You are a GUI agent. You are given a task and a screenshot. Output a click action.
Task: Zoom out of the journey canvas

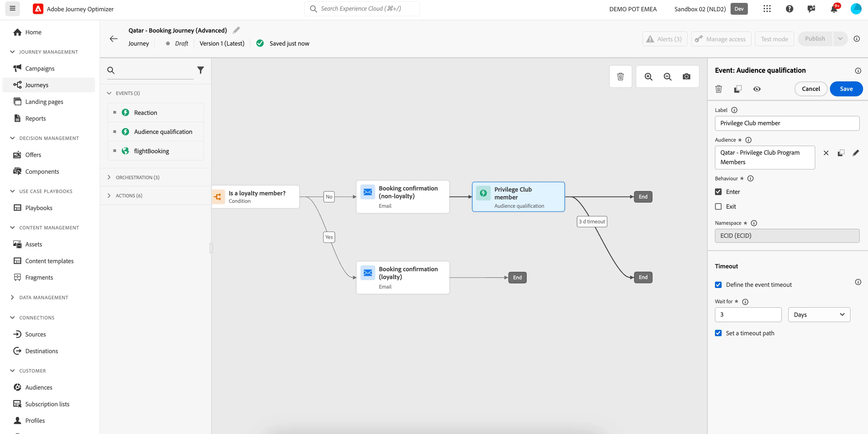(x=668, y=76)
